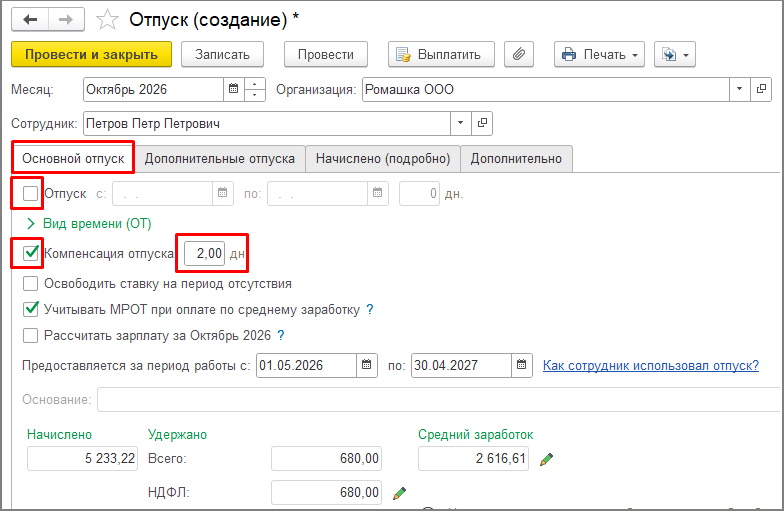Click Провести и закрыть button
The image size is (784, 511).
pos(92,54)
